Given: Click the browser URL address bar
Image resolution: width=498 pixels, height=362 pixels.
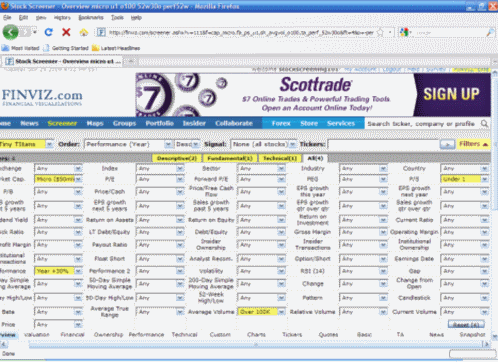Looking at the screenshot, I should coord(241,32).
